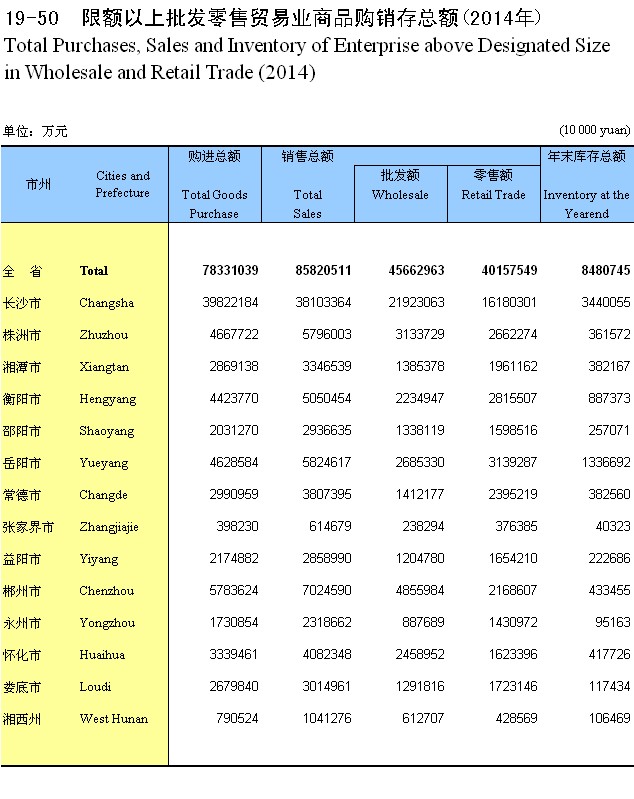Viewport: 634px width, 799px height.
Task: Select the '单位：万元' unit label
Action: pyautogui.click(x=35, y=131)
